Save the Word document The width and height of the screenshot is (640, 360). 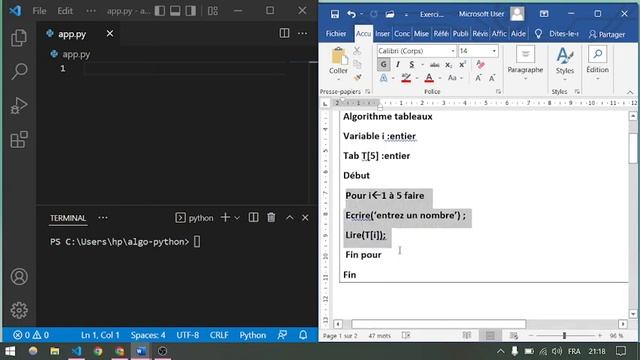coord(335,14)
